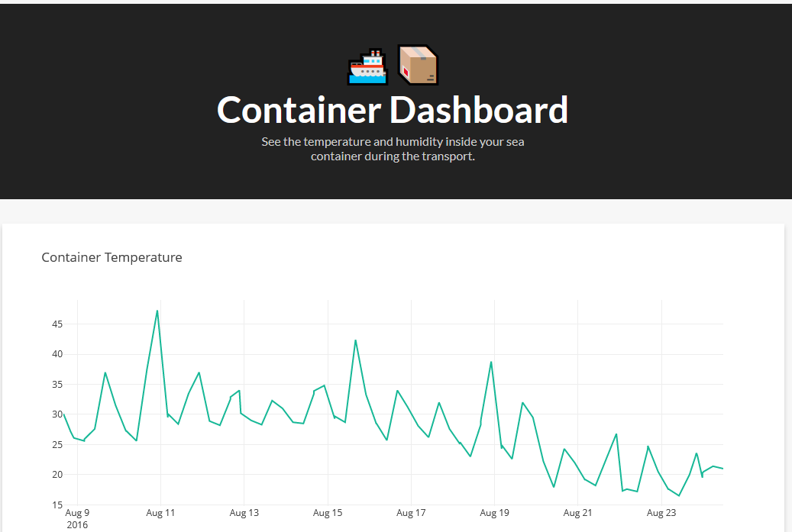The width and height of the screenshot is (792, 532).
Task: Click the 45 value on the y-axis
Action: tap(57, 324)
